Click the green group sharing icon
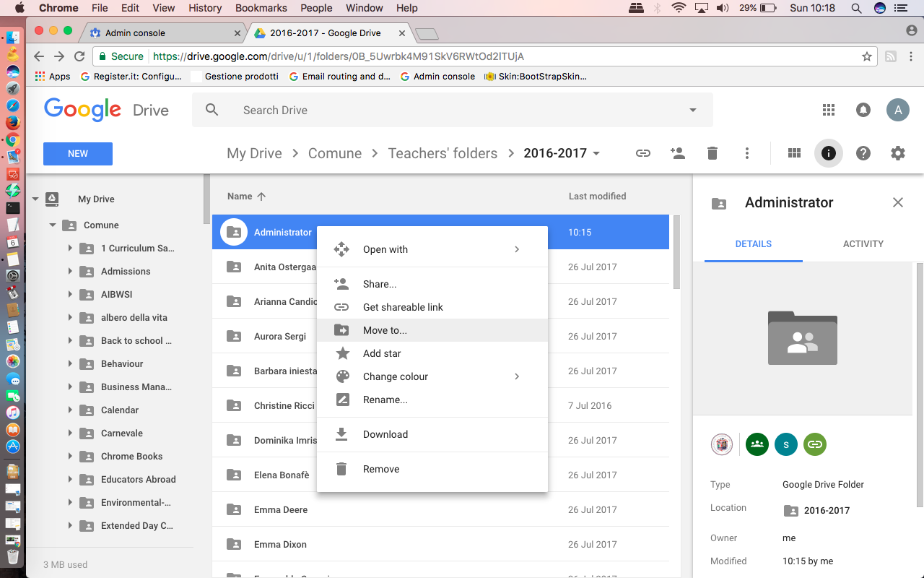The width and height of the screenshot is (924, 578). point(757,444)
